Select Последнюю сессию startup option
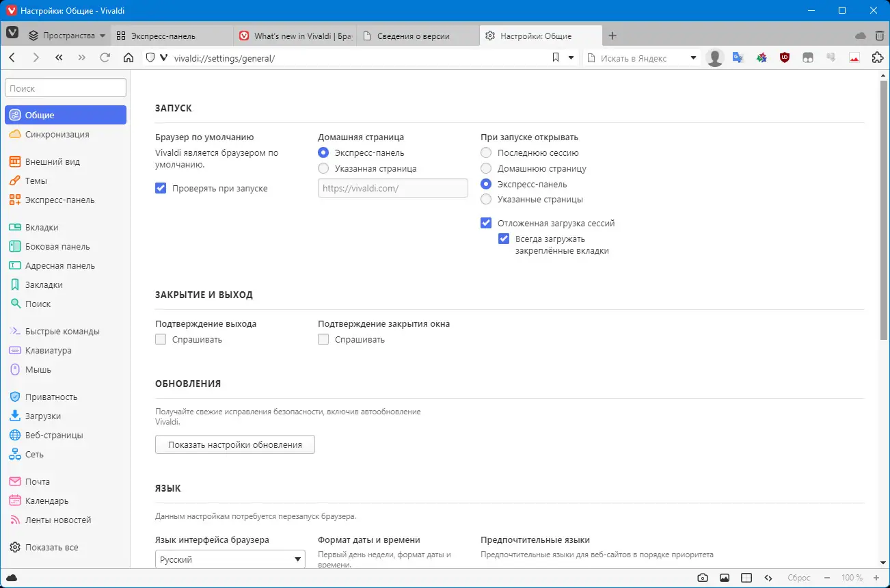Screen dimensions: 890x588 click(x=485, y=152)
